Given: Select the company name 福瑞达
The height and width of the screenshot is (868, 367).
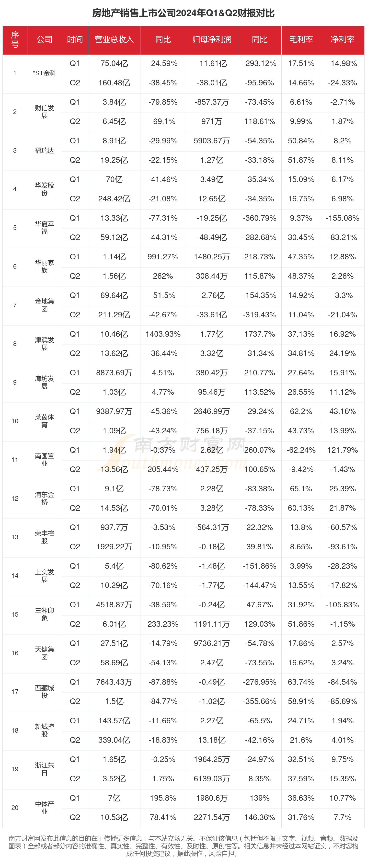Looking at the screenshot, I should [45, 150].
